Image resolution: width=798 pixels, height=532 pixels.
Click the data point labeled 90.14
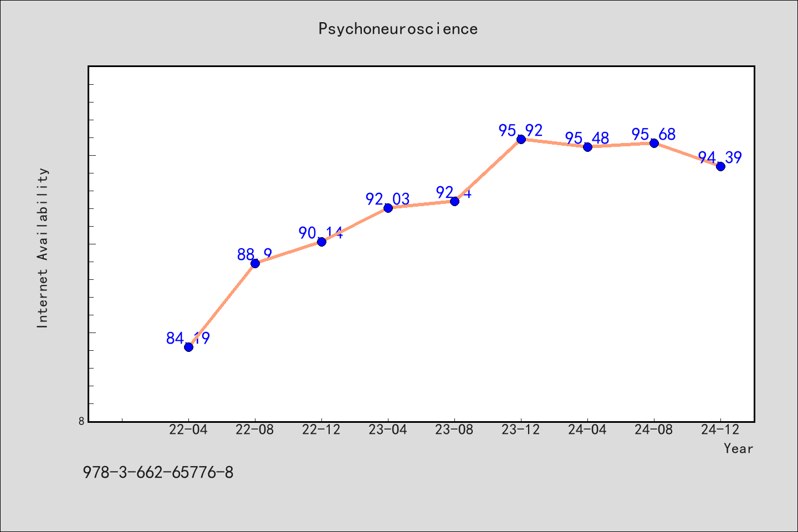coord(321,242)
